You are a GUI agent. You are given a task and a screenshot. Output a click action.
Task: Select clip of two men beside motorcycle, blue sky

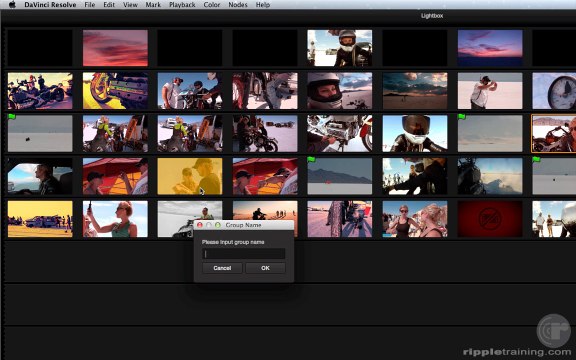pos(190,91)
